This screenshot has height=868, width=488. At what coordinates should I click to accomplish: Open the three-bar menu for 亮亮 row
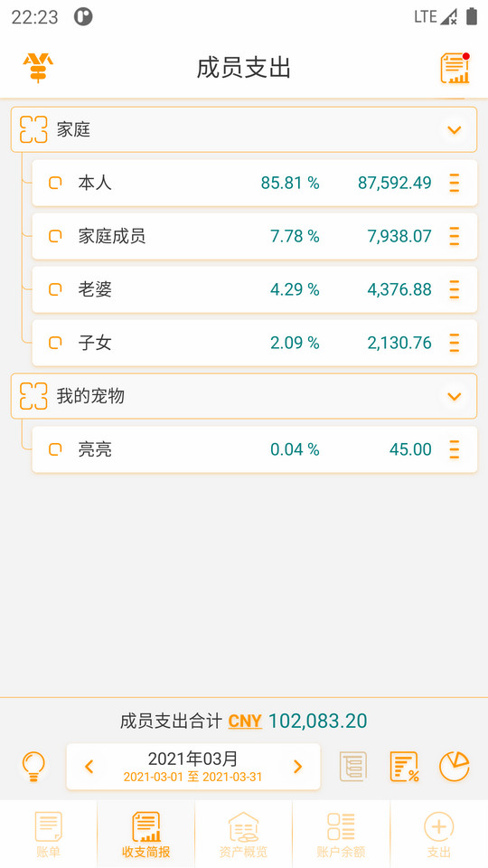(455, 449)
